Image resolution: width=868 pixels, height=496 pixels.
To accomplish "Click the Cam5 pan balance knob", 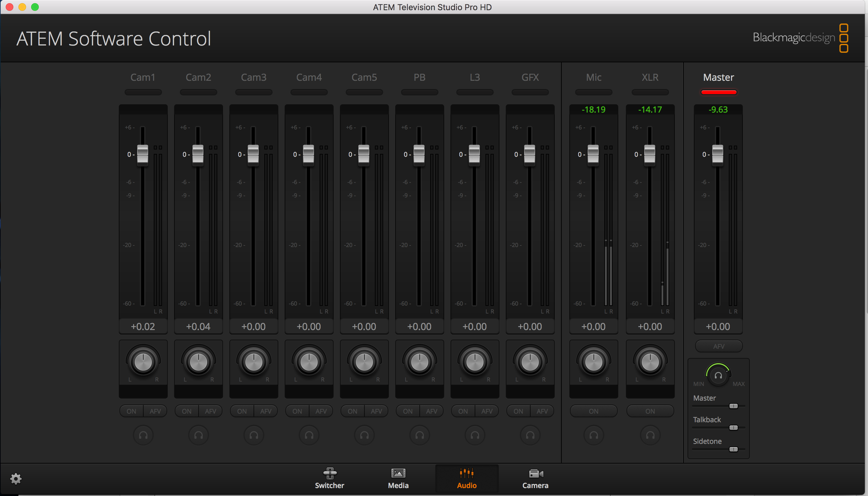I will pyautogui.click(x=364, y=362).
